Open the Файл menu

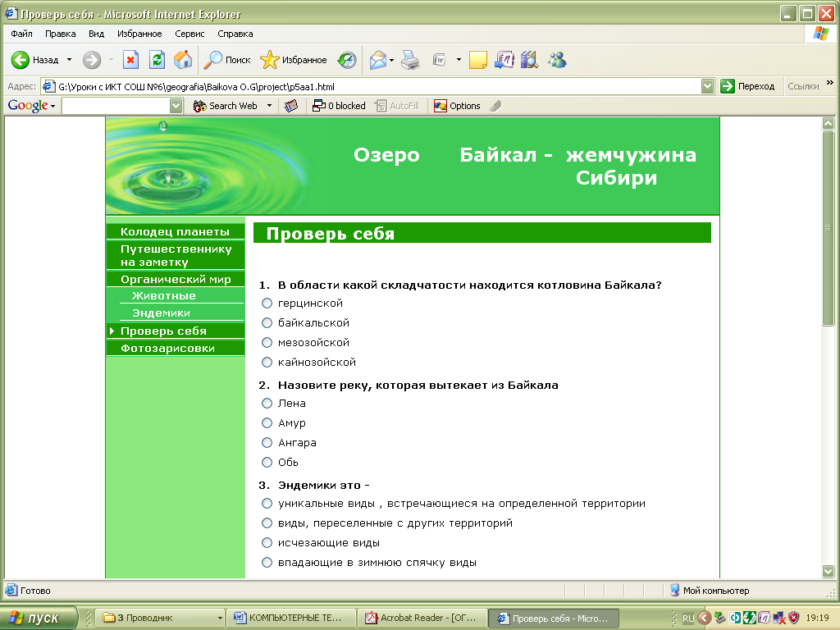tap(21, 34)
